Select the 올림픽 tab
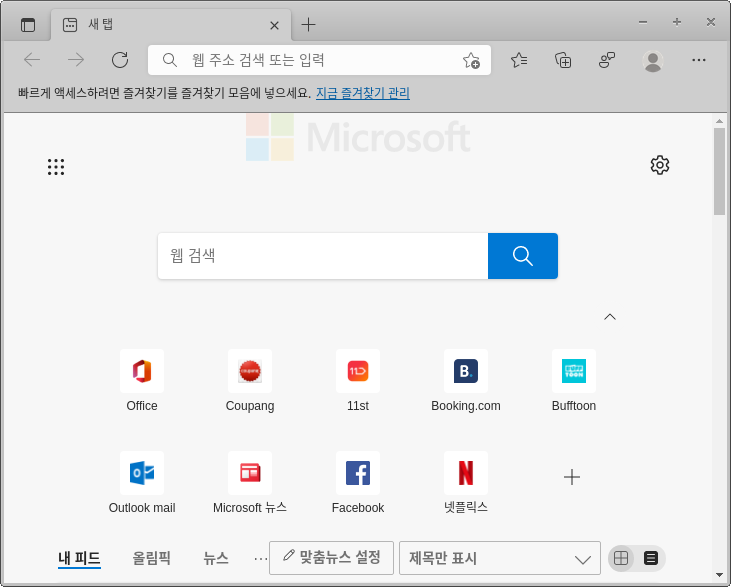Screen dimensions: 731x587 [152, 558]
